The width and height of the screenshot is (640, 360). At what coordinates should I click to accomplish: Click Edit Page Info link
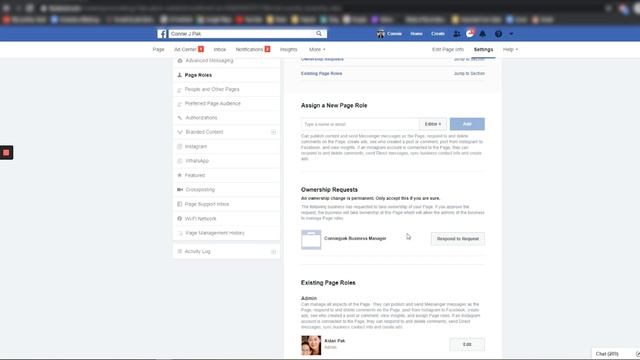pyautogui.click(x=448, y=49)
